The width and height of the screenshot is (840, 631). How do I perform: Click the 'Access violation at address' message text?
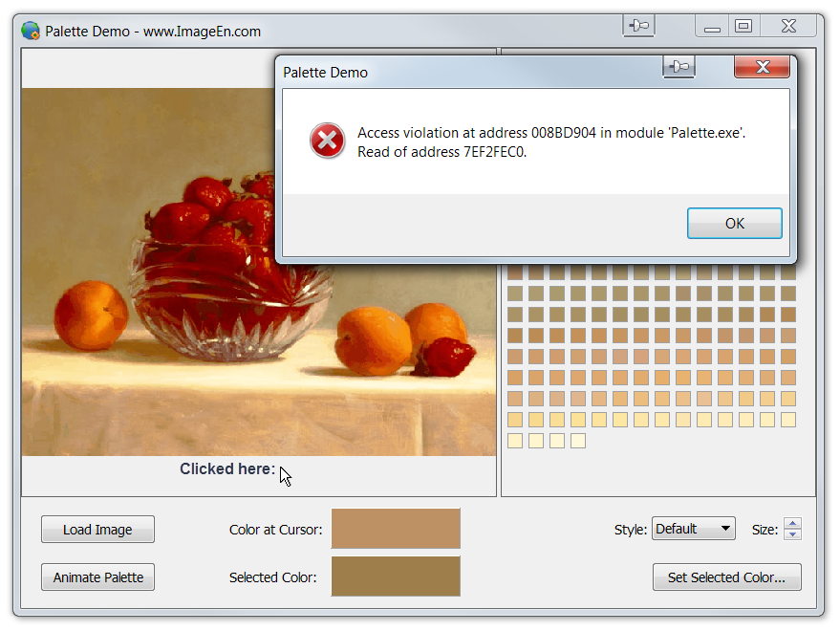tap(551, 142)
